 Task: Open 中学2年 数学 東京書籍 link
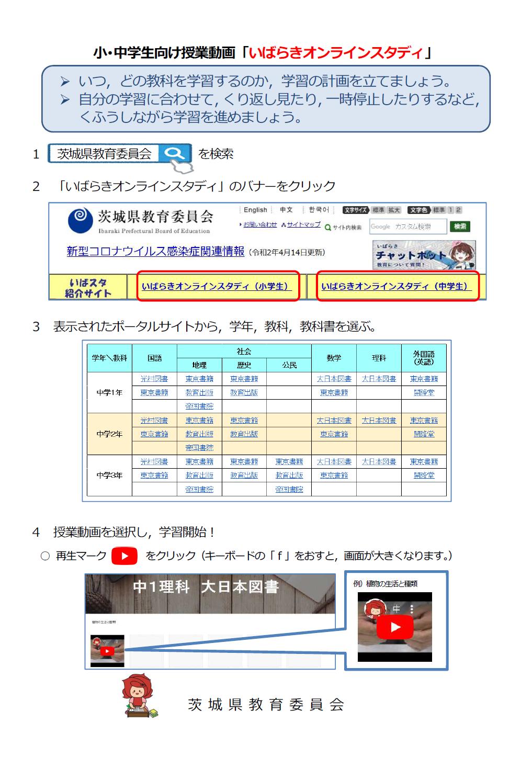(x=334, y=434)
